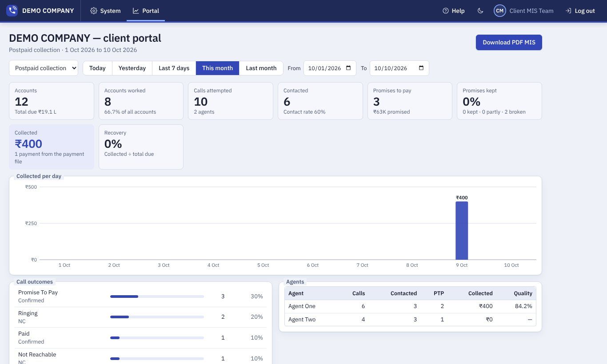Click the Agent Two row name
The width and height of the screenshot is (607, 364).
pos(302,319)
